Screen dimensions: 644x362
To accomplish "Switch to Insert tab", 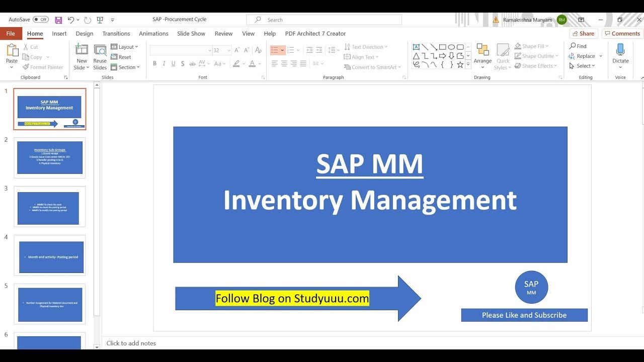I will (59, 34).
